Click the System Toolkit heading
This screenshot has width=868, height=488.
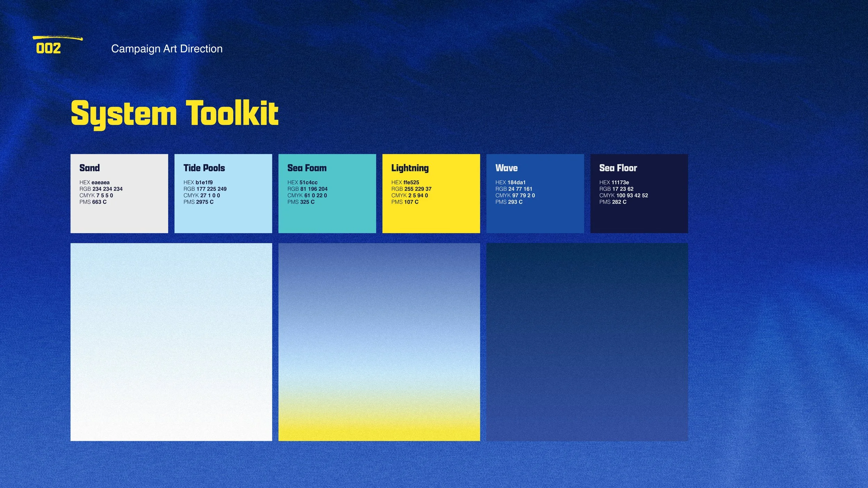coord(174,113)
